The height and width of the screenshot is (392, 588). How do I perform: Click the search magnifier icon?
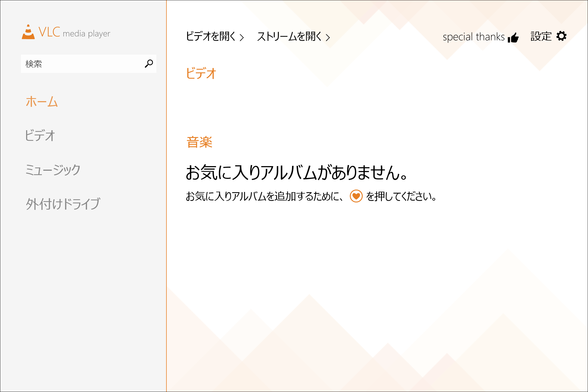148,64
